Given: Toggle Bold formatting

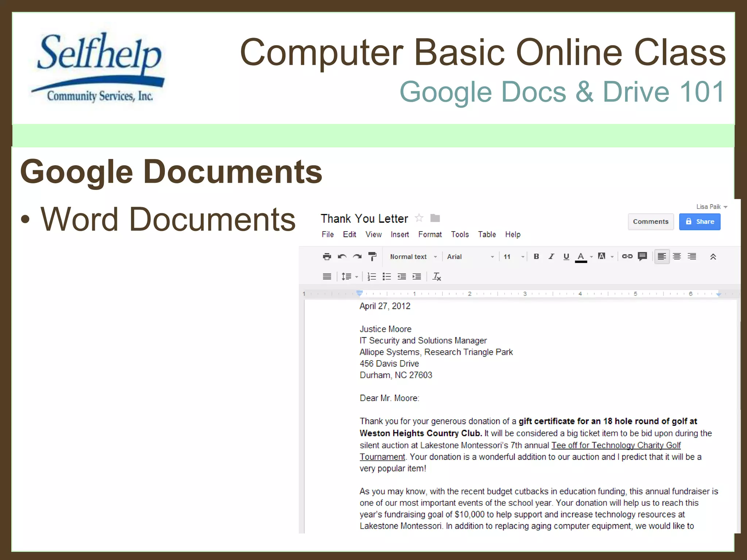Looking at the screenshot, I should (536, 257).
